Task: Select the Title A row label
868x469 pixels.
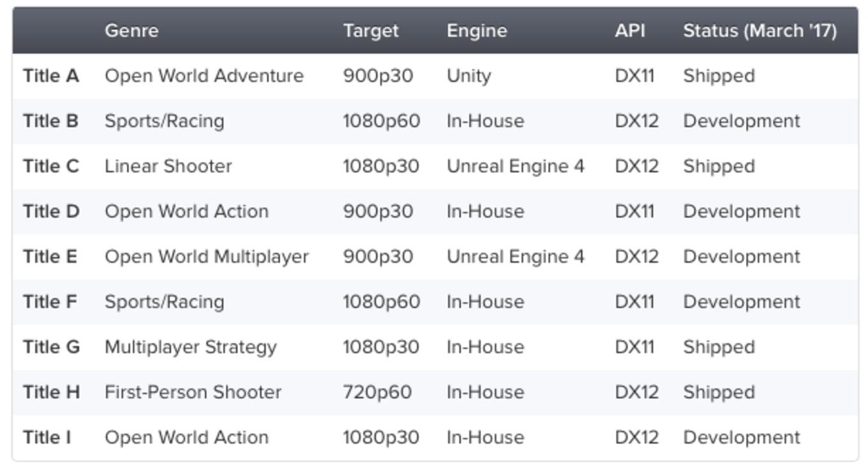Action: [x=51, y=76]
